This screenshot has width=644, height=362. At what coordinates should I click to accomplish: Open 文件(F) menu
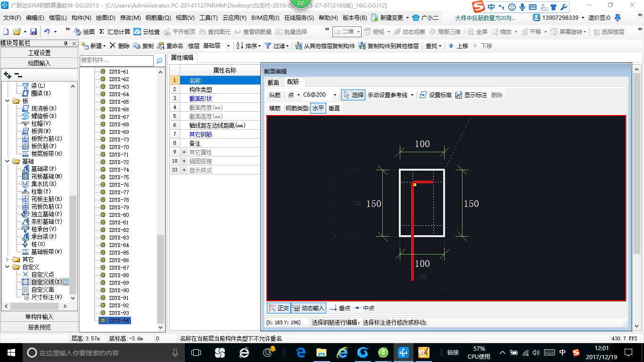(x=12, y=18)
